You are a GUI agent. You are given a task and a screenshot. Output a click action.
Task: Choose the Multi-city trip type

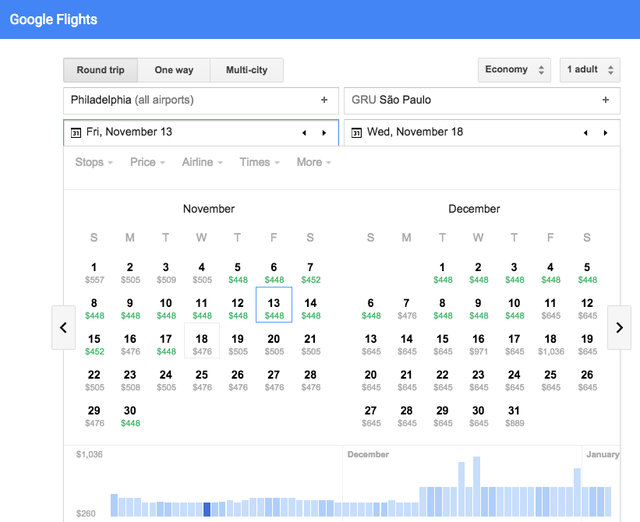pyautogui.click(x=246, y=70)
